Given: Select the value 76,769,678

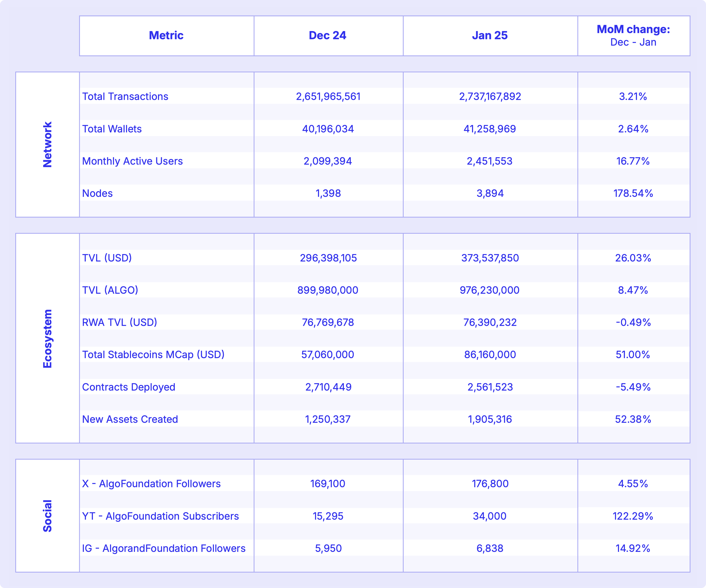Looking at the screenshot, I should pos(328,322).
